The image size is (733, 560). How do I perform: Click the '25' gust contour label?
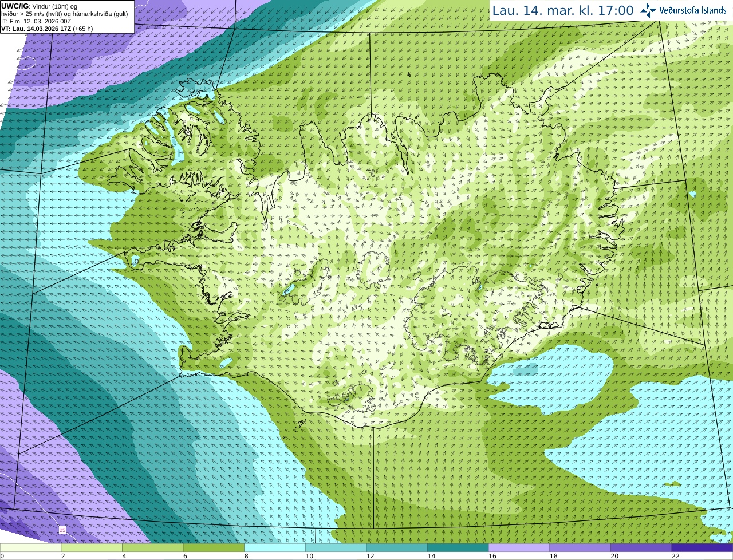62,530
